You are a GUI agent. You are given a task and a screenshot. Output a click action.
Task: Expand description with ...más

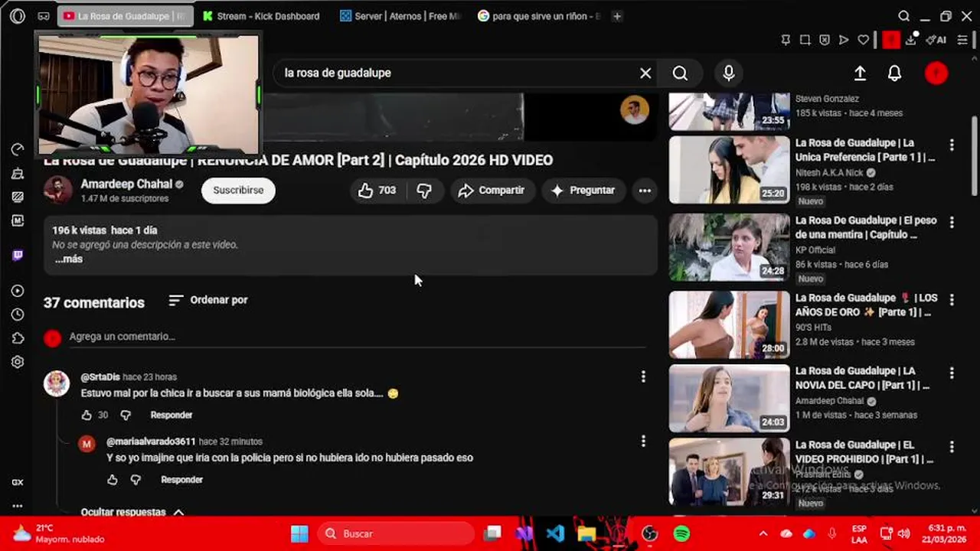click(x=68, y=259)
